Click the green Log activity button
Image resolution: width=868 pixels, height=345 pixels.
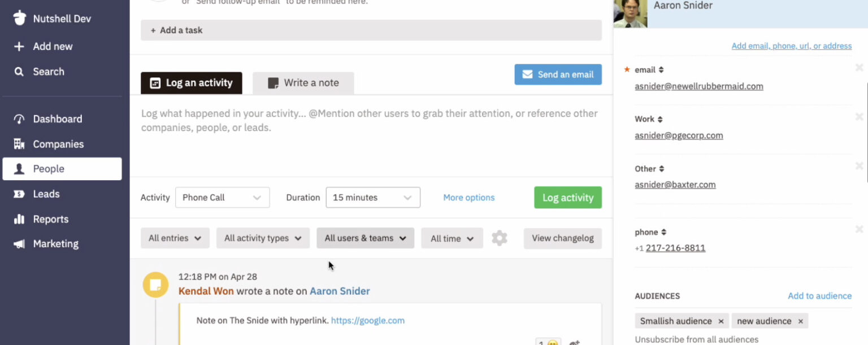[x=567, y=197]
